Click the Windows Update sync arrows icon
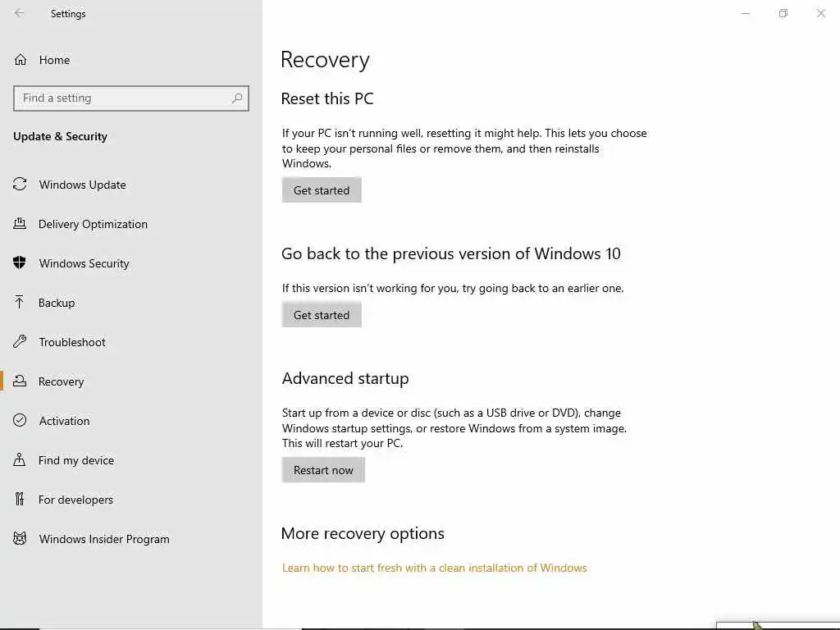The height and width of the screenshot is (630, 840). click(x=20, y=185)
